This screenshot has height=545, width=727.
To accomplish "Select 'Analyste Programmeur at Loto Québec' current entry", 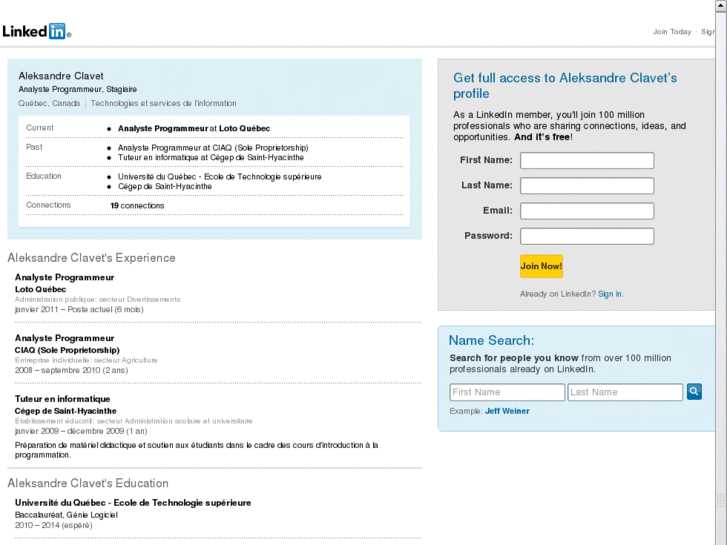I will point(193,128).
